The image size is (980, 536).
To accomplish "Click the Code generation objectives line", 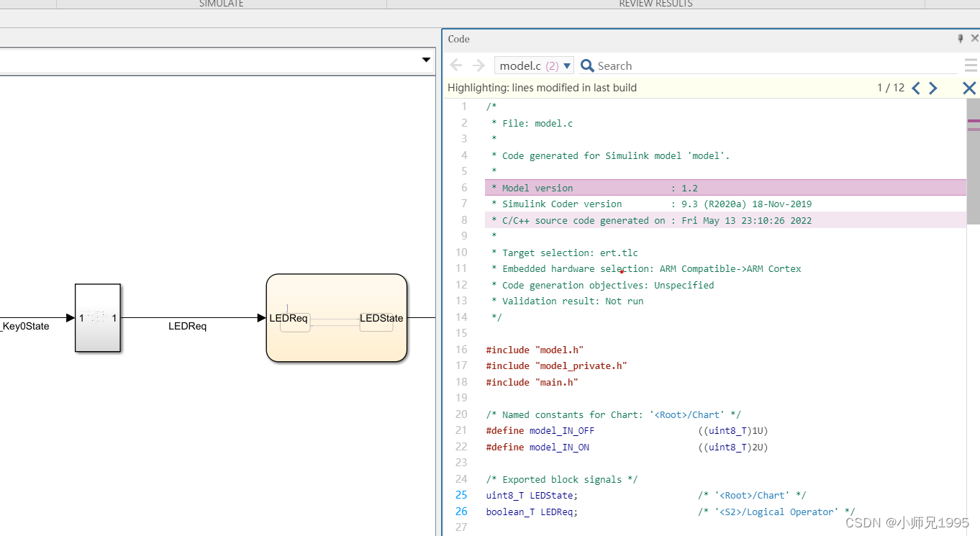I will pyautogui.click(x=602, y=285).
